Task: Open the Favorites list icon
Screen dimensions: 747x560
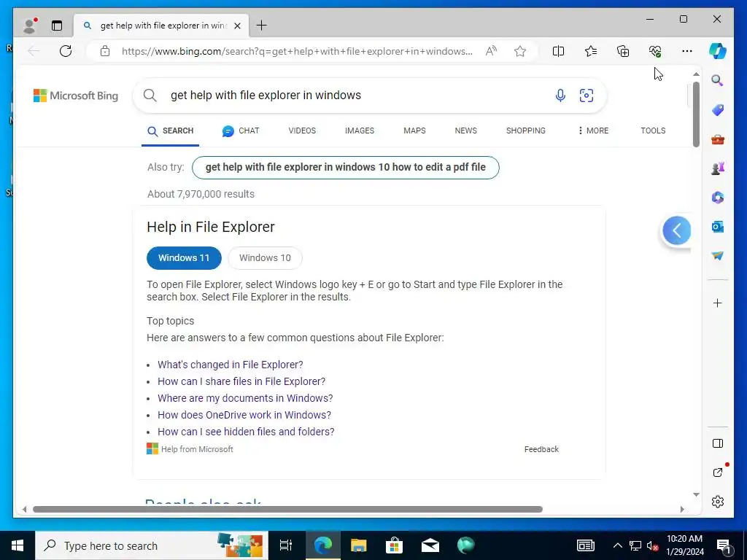Action: pos(591,51)
